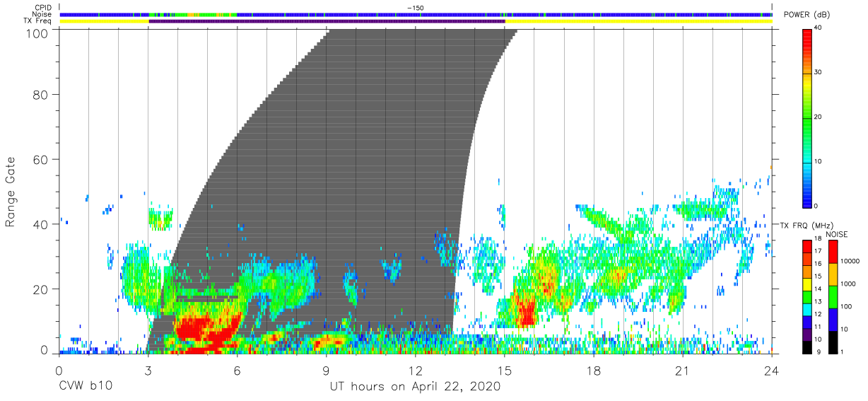Image resolution: width=868 pixels, height=401 pixels.
Task: Click the 'Range Gate' y-axis title
Action: 11,192
